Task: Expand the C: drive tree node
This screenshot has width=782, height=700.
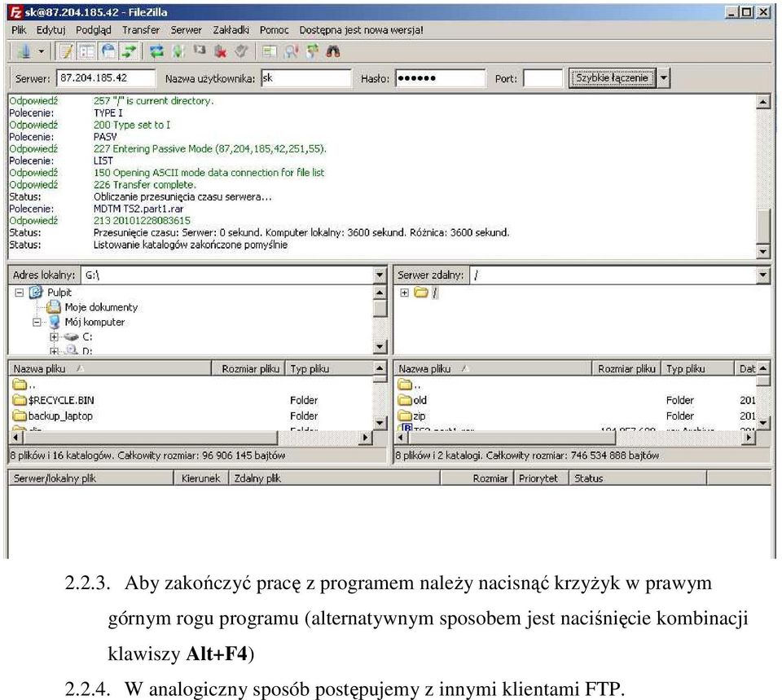Action: pyautogui.click(x=54, y=337)
